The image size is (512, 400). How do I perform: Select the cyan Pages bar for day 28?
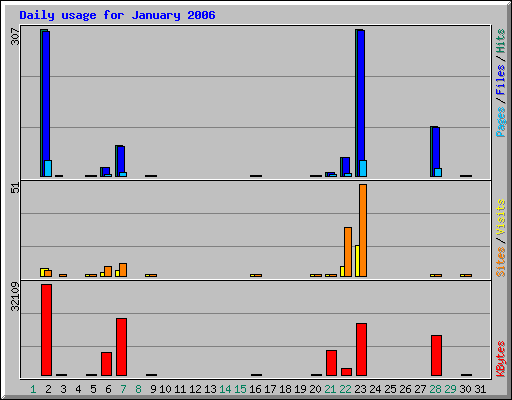tap(438, 173)
